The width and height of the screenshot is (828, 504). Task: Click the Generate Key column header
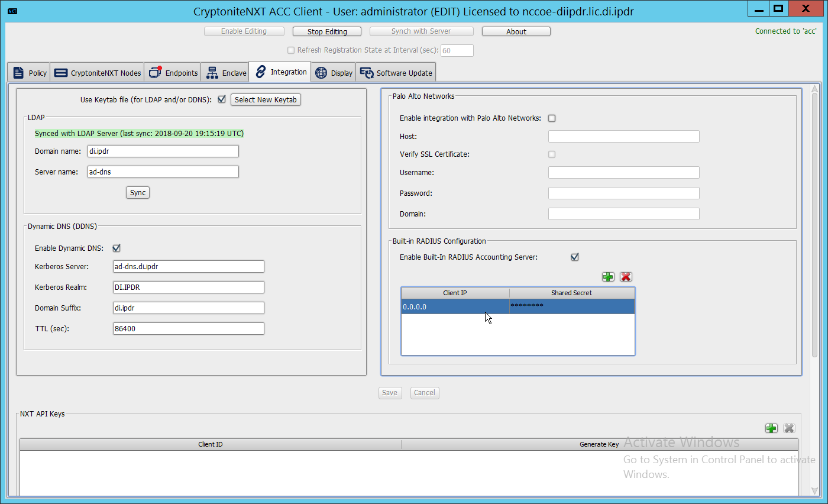pos(599,444)
